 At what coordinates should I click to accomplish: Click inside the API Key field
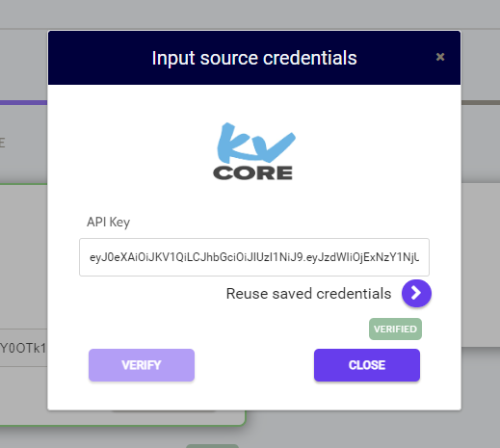click(254, 257)
